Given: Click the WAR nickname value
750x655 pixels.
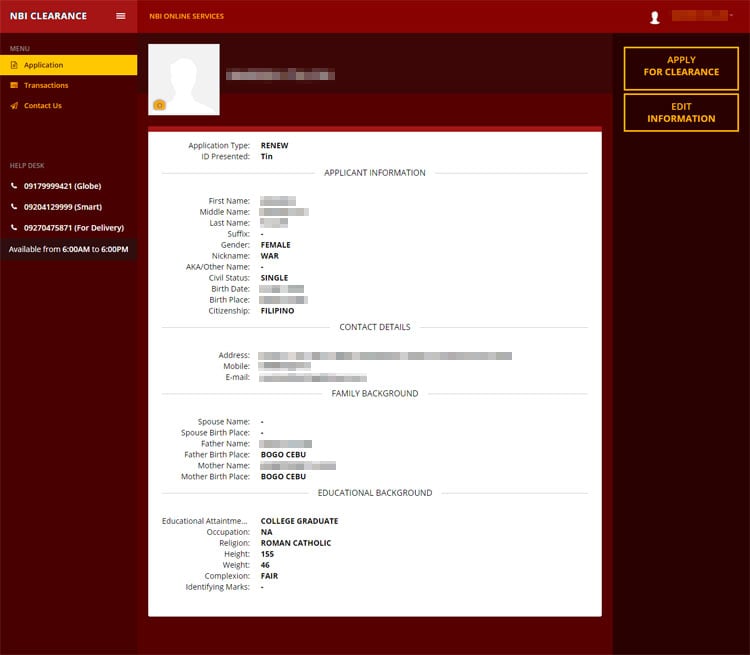Looking at the screenshot, I should tap(270, 256).
